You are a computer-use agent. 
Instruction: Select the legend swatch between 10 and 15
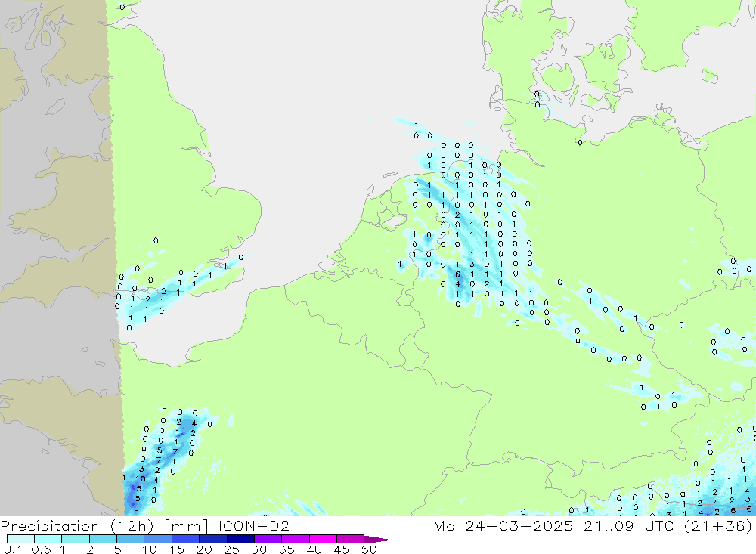point(158,539)
